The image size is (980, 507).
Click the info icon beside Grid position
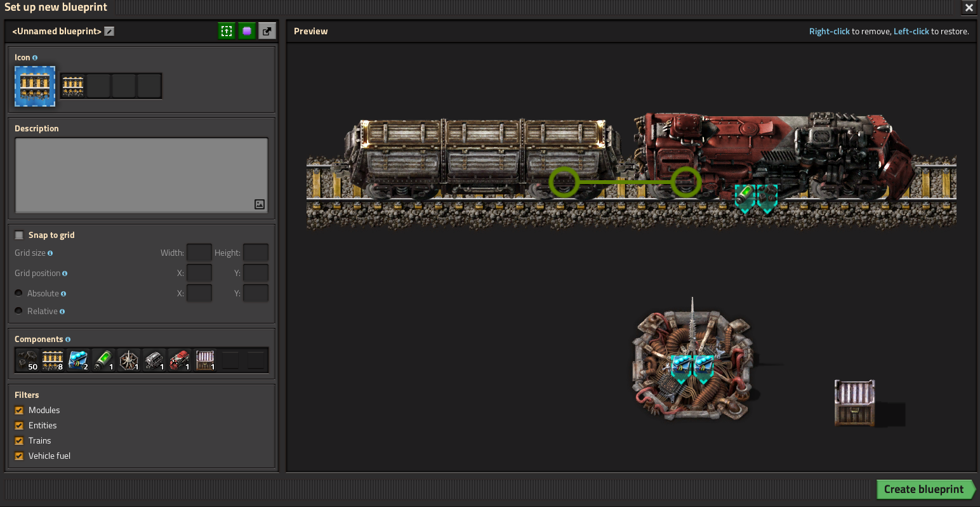(65, 273)
